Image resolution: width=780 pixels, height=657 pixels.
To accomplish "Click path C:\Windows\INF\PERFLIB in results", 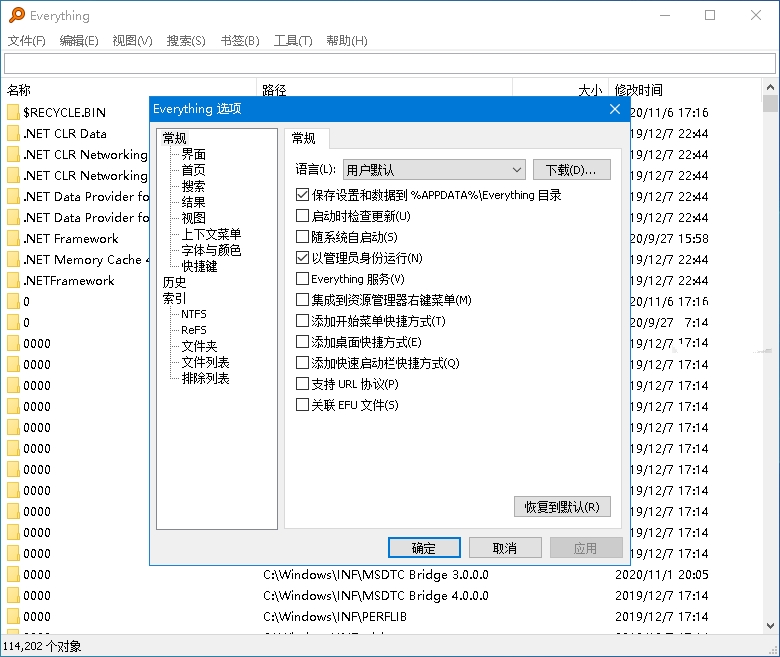I will pos(335,617).
